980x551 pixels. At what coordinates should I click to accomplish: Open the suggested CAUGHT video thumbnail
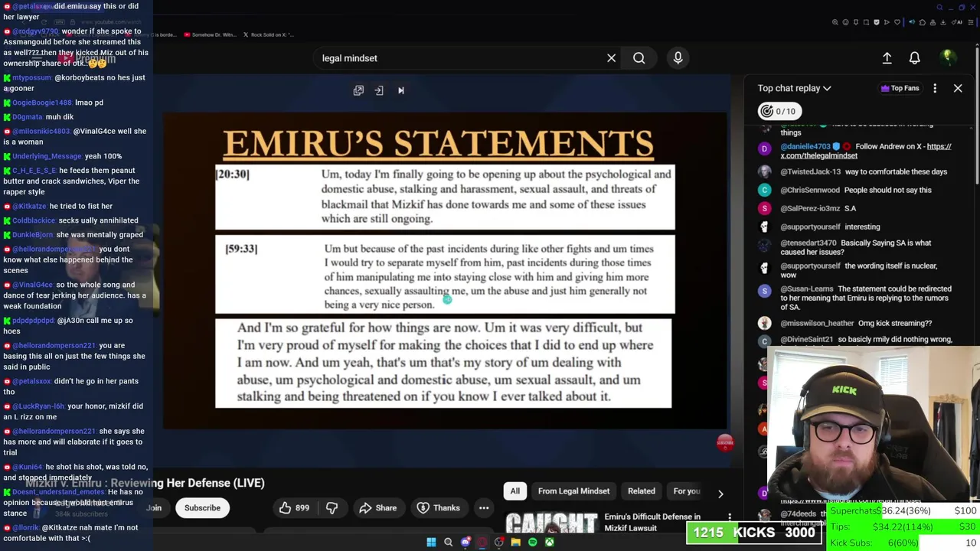click(551, 522)
